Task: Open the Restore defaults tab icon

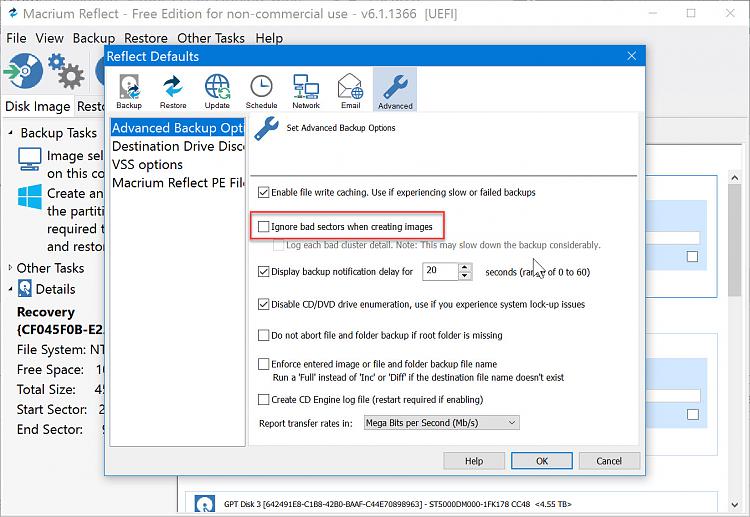Action: (x=173, y=91)
